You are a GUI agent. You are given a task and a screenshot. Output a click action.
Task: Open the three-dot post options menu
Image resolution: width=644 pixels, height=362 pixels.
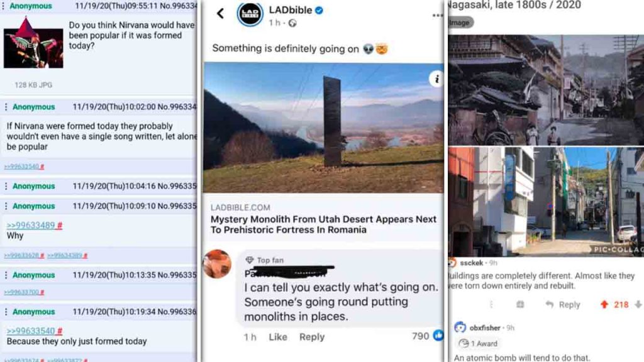click(x=438, y=16)
